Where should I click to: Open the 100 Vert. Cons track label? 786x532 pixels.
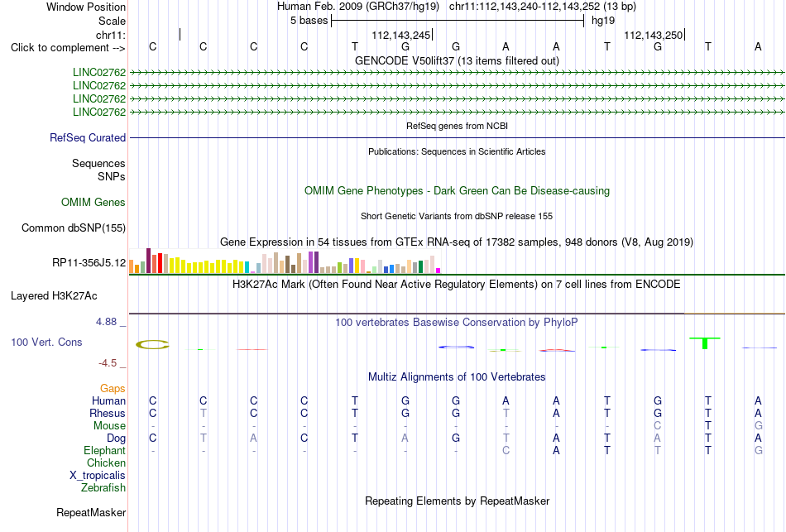(46, 342)
